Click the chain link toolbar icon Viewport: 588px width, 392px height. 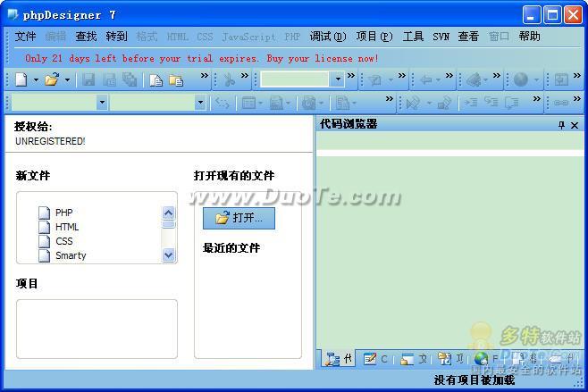561,103
